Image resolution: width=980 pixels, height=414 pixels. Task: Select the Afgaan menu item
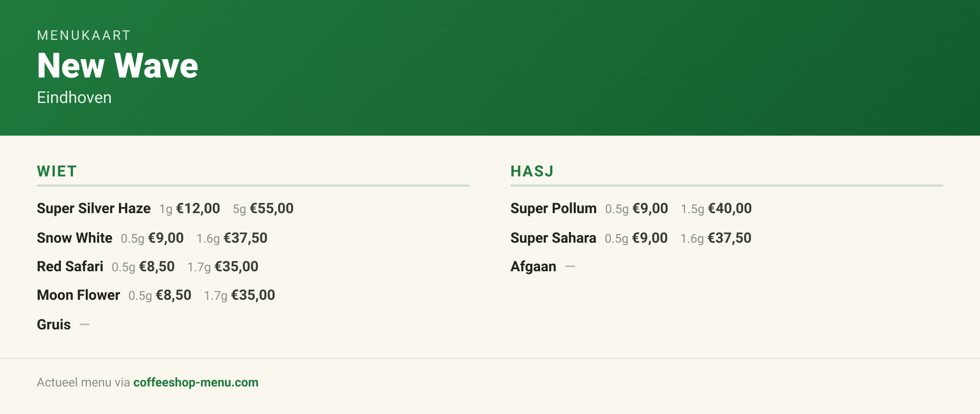coord(533,267)
